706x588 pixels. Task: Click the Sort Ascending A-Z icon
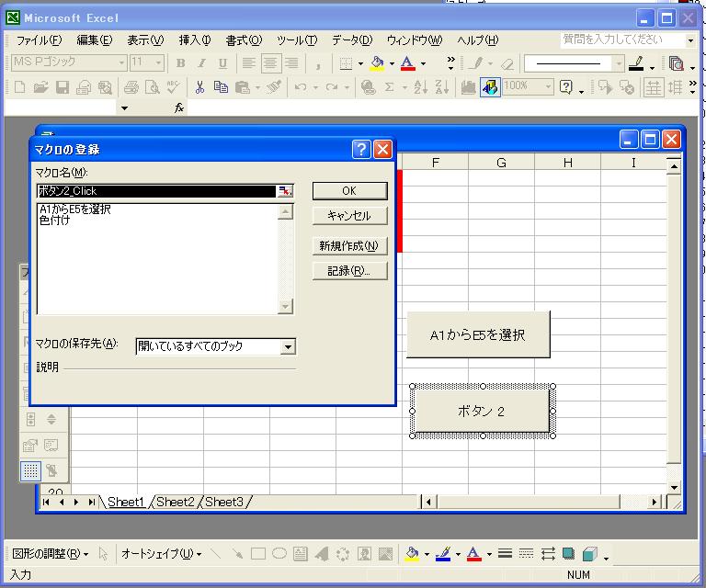420,87
